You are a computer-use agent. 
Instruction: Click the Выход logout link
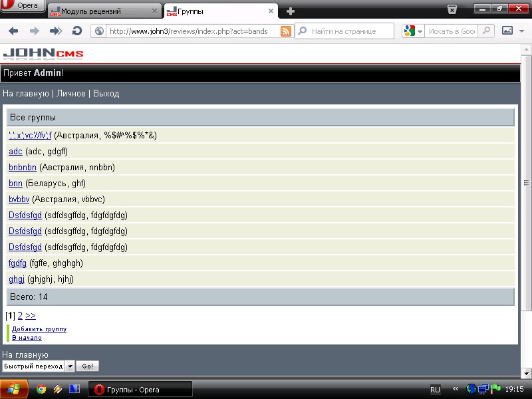(106, 94)
